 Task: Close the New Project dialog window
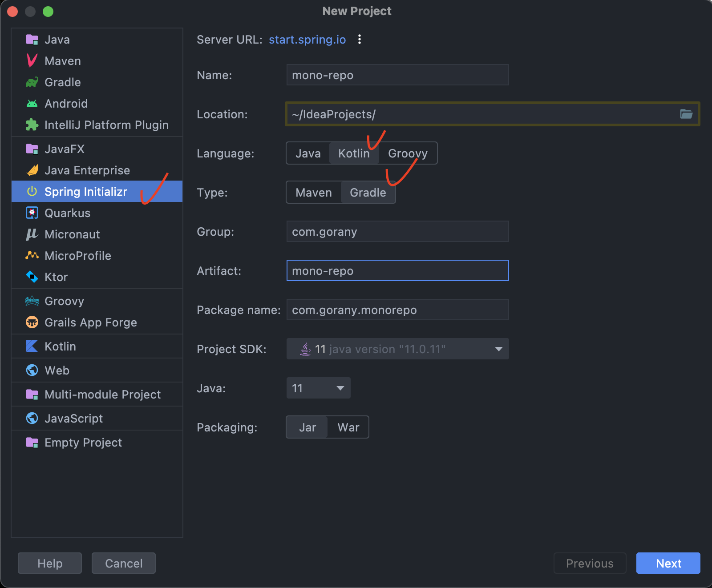tap(12, 12)
